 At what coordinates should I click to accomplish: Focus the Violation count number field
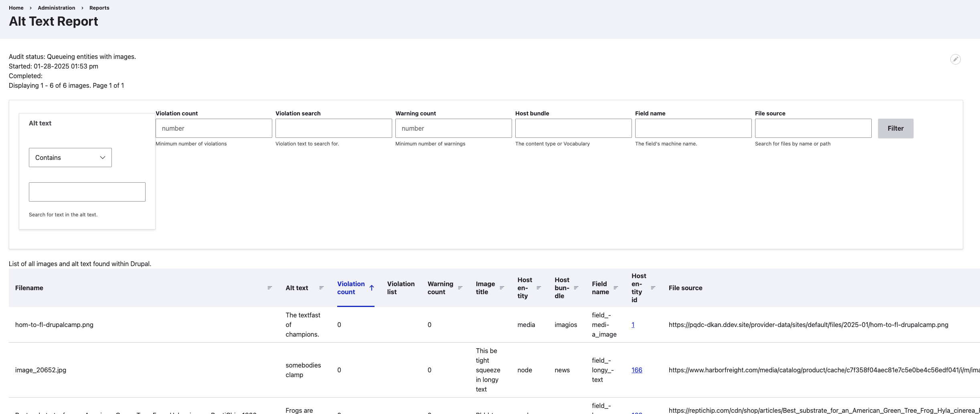213,128
